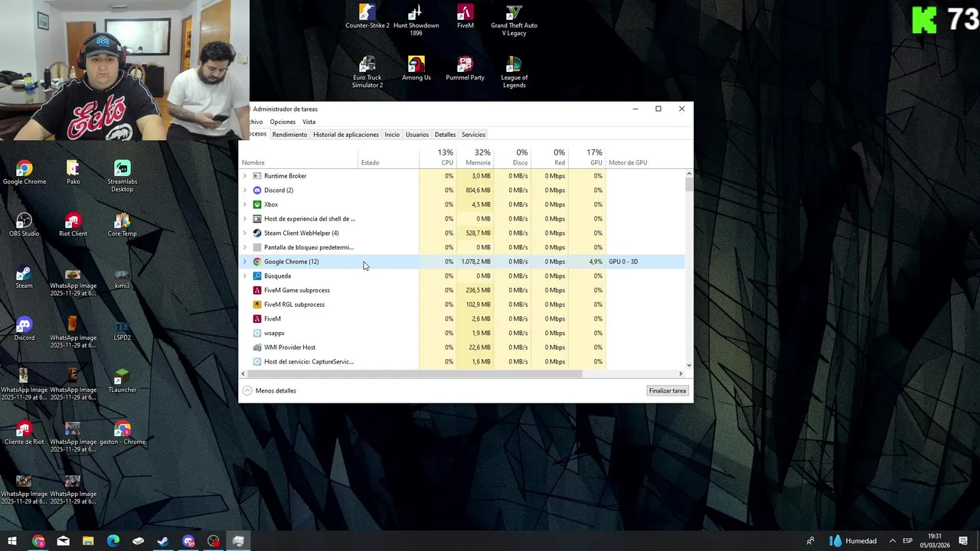980x551 pixels.
Task: Expand the Discord (2) process group
Action: click(x=244, y=190)
